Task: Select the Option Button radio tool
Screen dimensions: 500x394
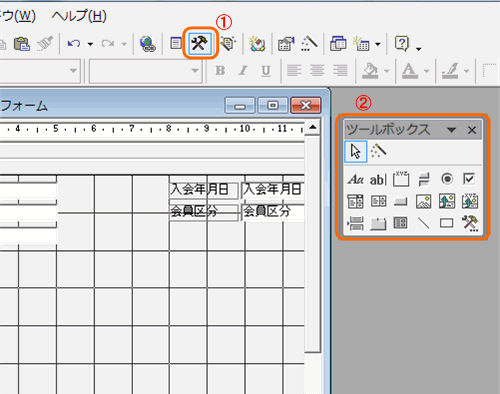Action: pyautogui.click(x=447, y=179)
